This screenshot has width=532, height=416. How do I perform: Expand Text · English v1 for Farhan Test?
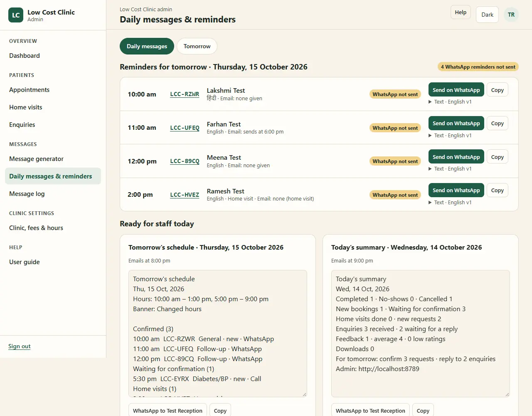450,136
